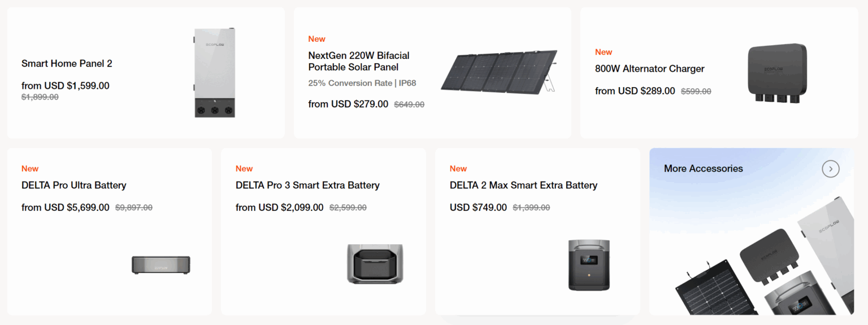The height and width of the screenshot is (325, 868).
Task: Select the 800W Alternator Charger image
Action: coord(777,73)
